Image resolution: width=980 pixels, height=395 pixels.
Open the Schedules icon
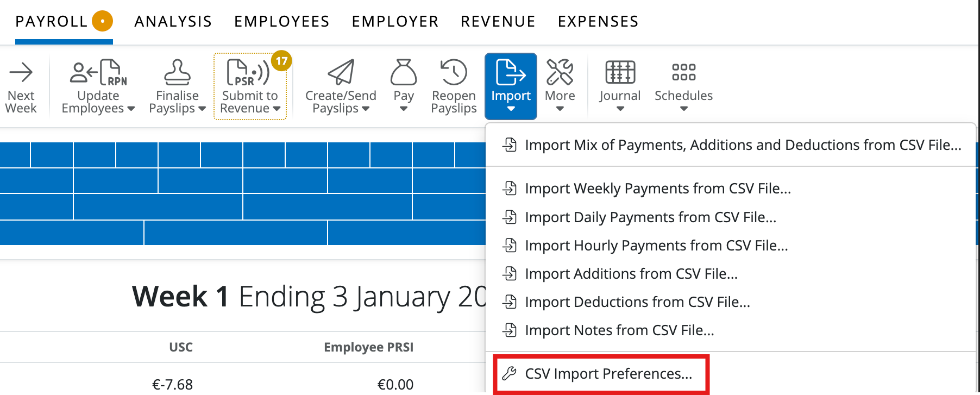[x=683, y=72]
